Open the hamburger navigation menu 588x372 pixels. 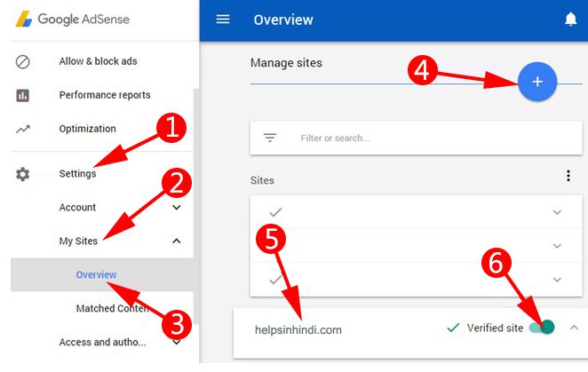223,20
